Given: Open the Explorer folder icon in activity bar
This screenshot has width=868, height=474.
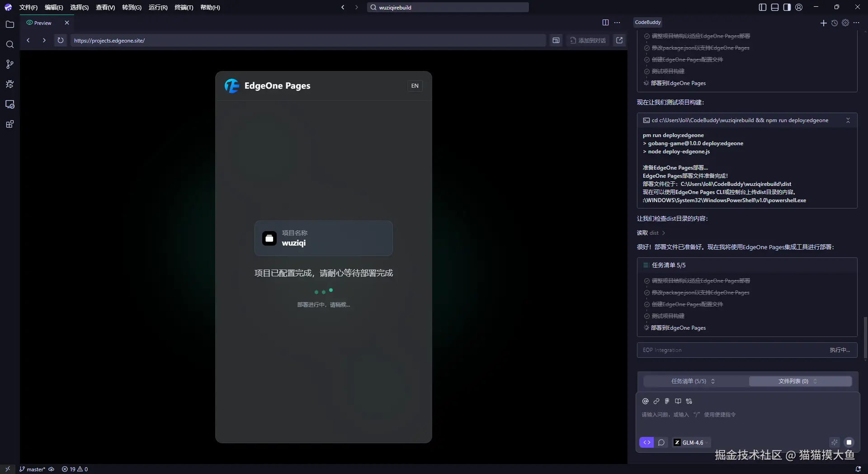Looking at the screenshot, I should [9, 24].
